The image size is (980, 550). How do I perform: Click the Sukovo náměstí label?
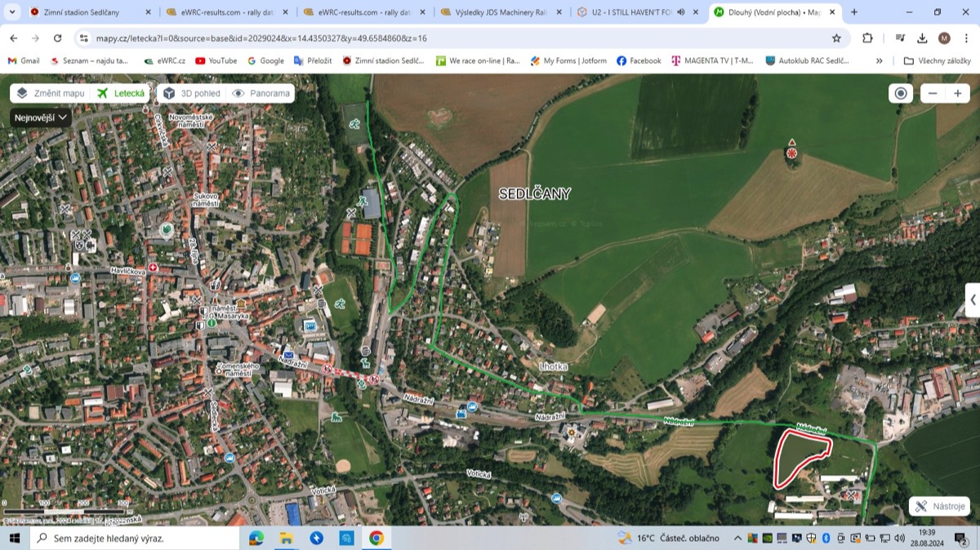[x=206, y=199]
